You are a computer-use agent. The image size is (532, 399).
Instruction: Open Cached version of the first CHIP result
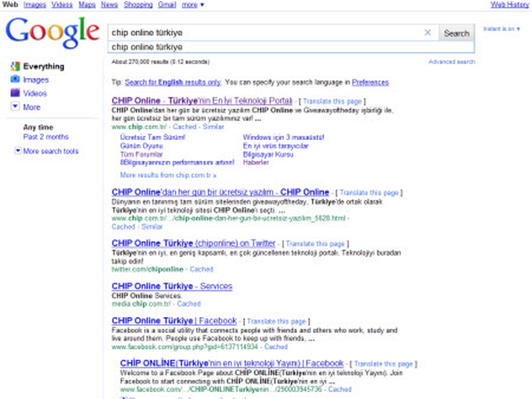pos(184,126)
